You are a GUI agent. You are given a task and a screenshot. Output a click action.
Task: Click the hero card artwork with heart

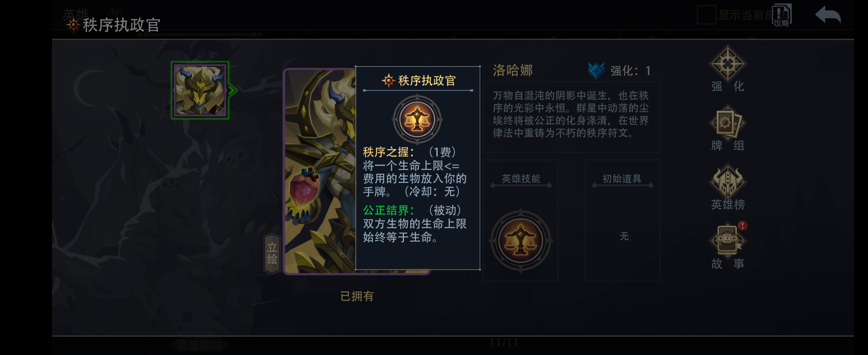tap(319, 171)
